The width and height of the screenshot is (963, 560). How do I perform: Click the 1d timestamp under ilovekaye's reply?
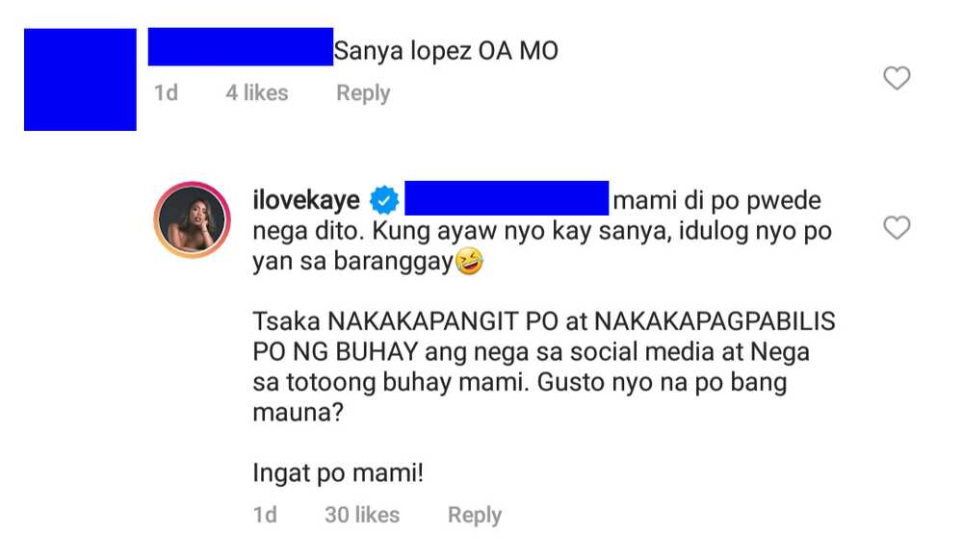pos(265,515)
